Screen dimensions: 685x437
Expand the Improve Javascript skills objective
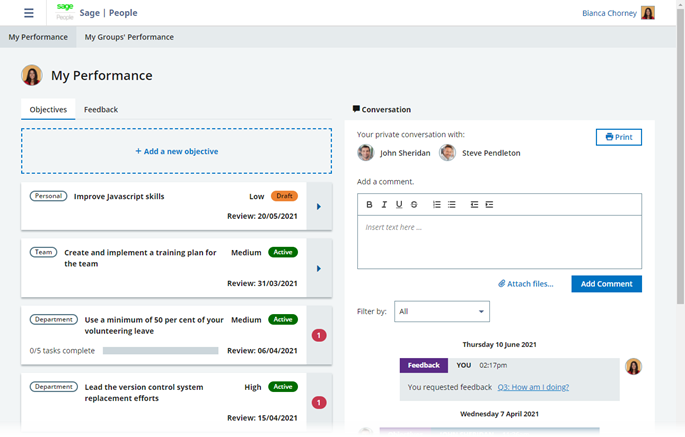coord(319,207)
